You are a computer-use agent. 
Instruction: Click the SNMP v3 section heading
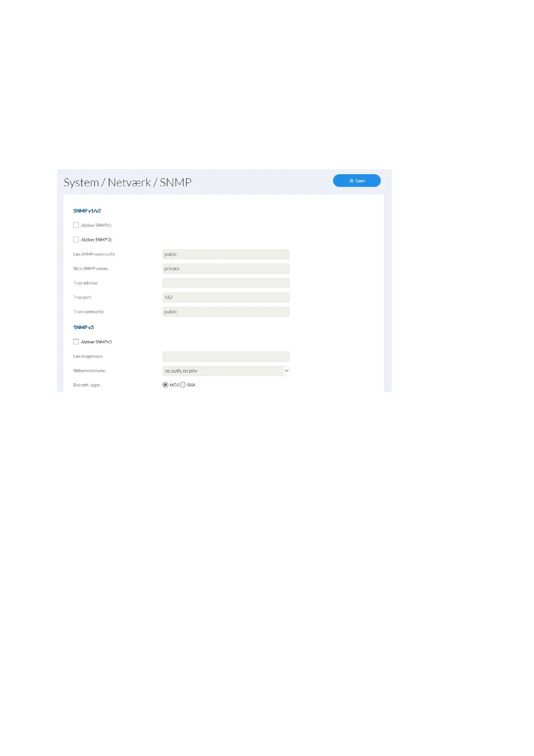click(x=83, y=327)
